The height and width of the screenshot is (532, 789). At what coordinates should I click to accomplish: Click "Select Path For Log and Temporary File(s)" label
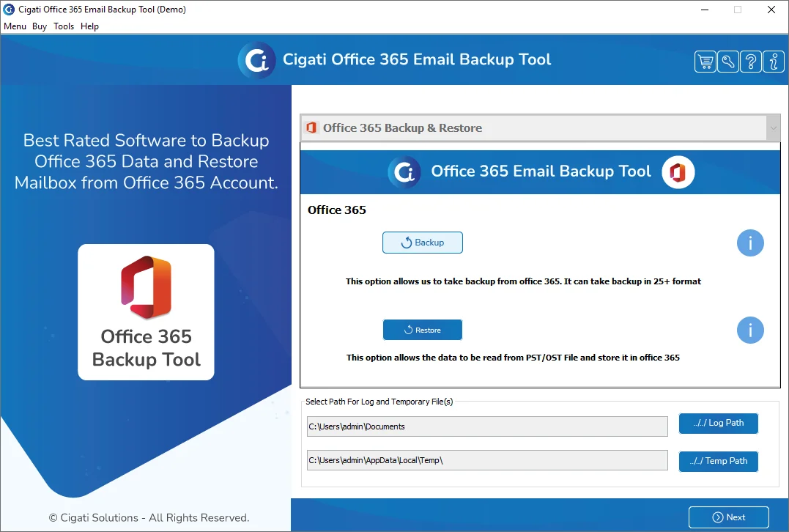(x=379, y=402)
